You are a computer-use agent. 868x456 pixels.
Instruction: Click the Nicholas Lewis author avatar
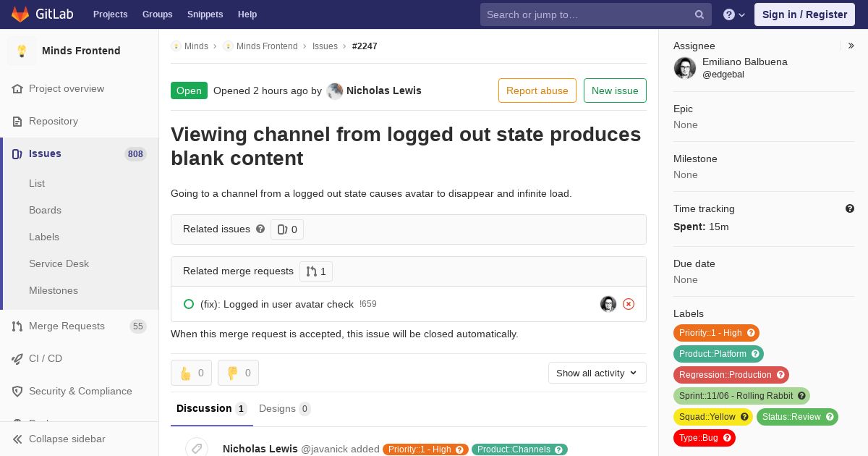[335, 91]
